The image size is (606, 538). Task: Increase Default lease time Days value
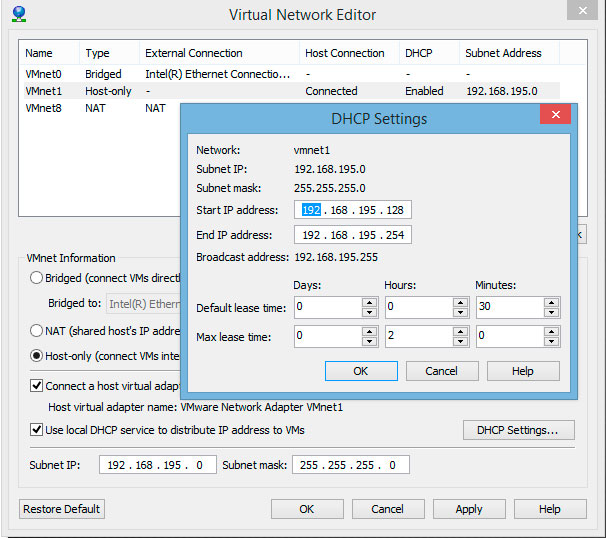[x=370, y=302]
